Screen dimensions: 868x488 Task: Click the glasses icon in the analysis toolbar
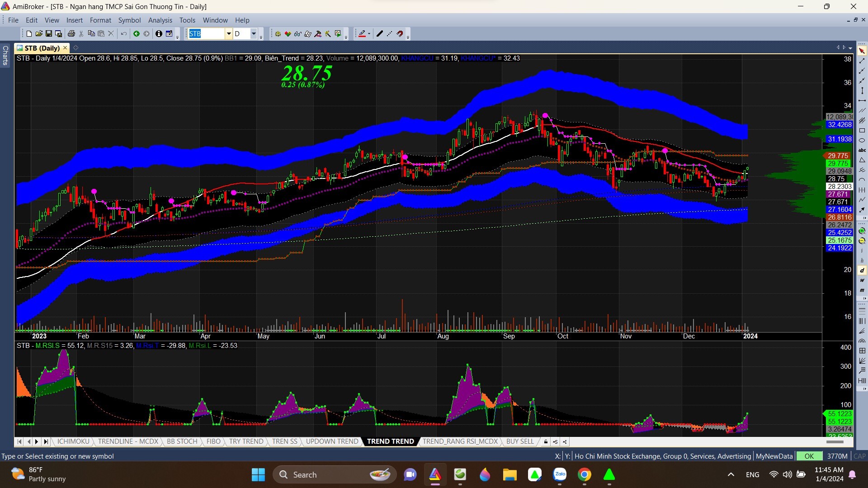(297, 34)
